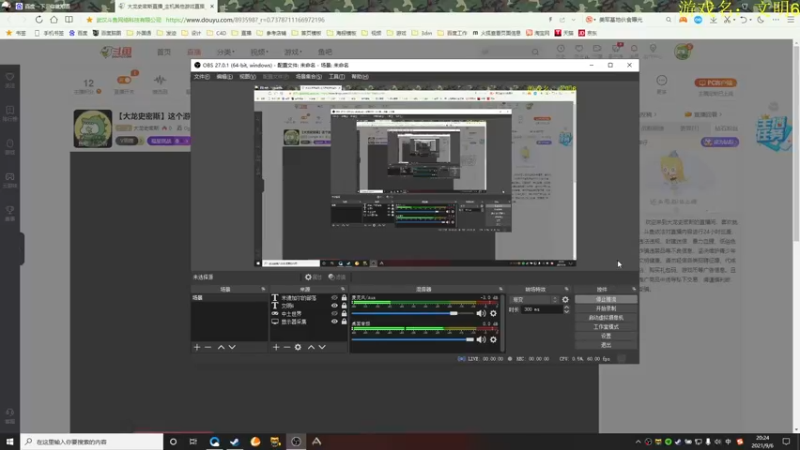Click the duration 300 ms stepper arrows
Image resolution: width=800 pixels, height=450 pixels.
pyautogui.click(x=566, y=309)
